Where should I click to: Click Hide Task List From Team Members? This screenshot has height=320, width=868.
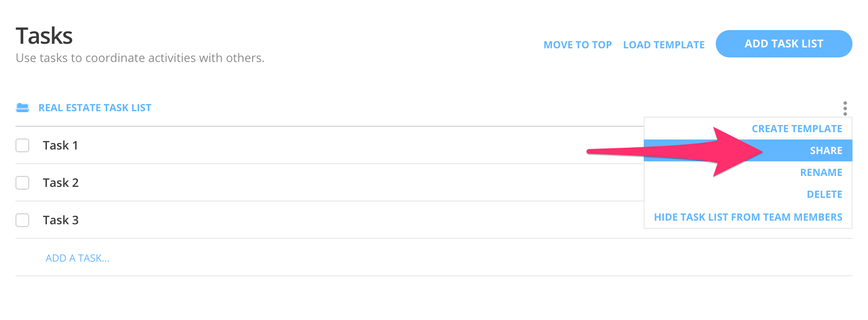[748, 217]
